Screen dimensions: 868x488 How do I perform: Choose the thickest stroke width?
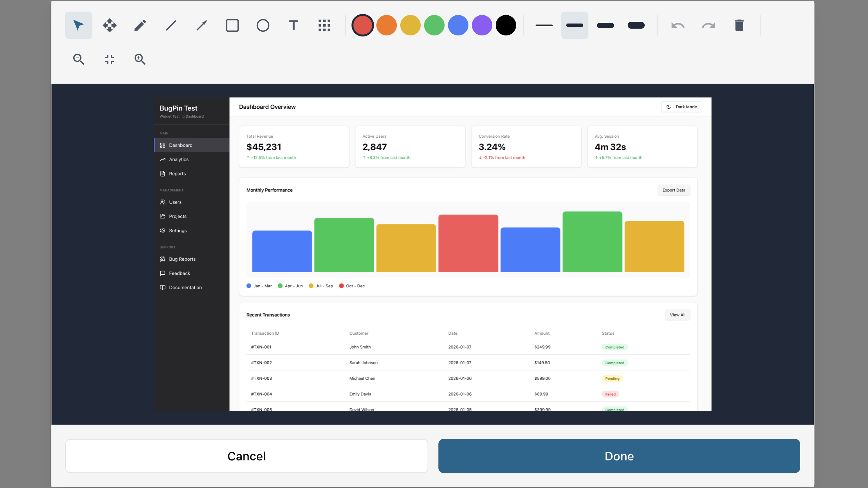[636, 25]
